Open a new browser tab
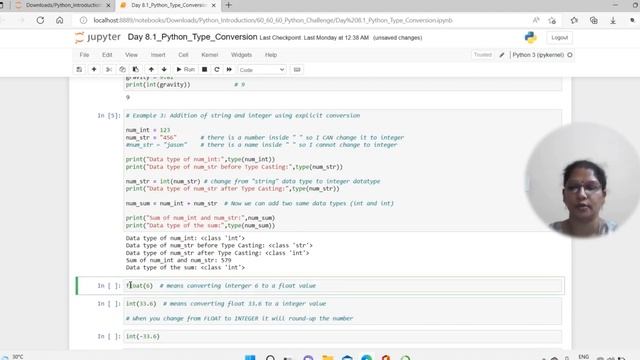 tap(229, 5)
